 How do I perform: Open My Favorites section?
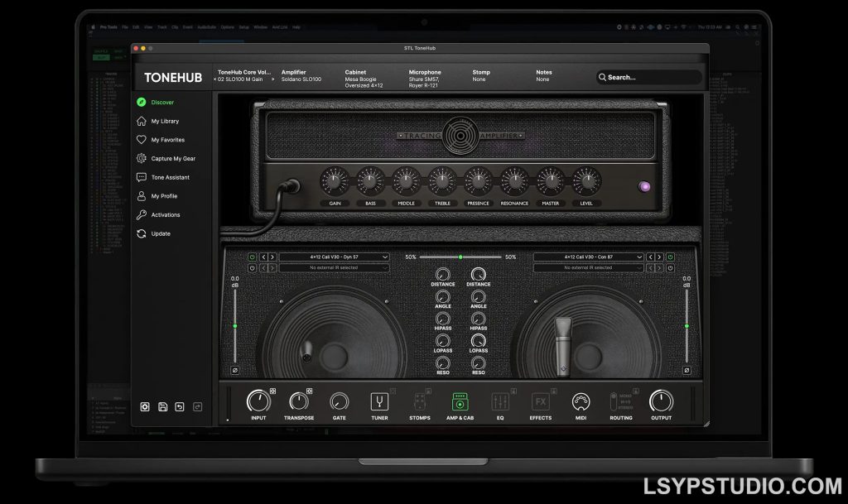point(166,139)
